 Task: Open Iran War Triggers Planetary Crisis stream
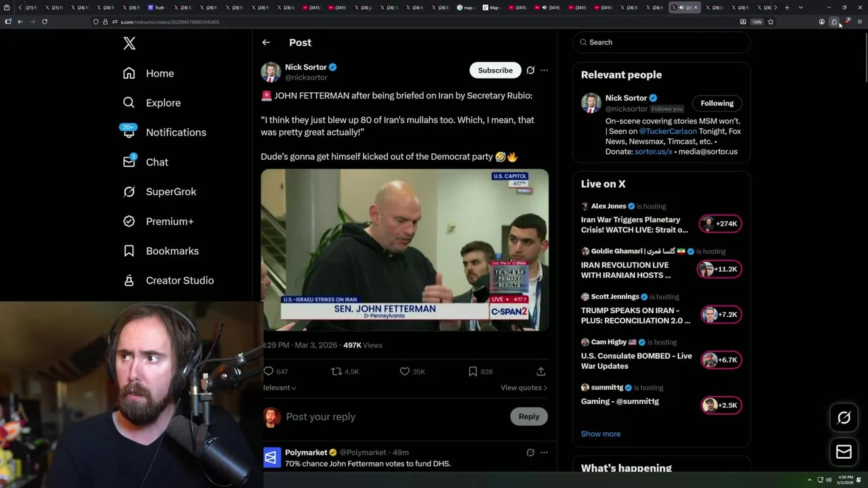click(634, 225)
